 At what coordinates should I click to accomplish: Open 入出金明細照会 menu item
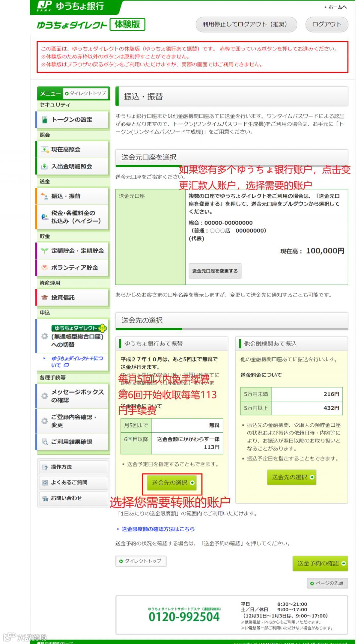coord(72,166)
